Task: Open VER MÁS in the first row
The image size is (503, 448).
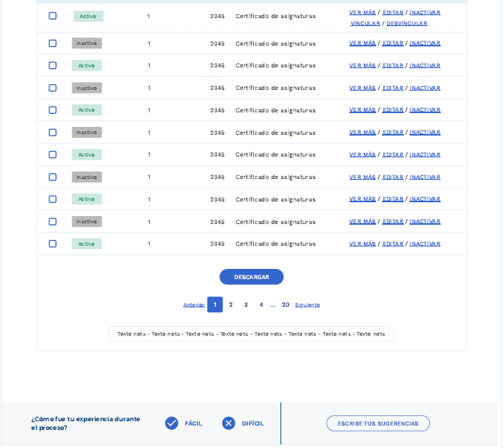Action: (x=362, y=12)
